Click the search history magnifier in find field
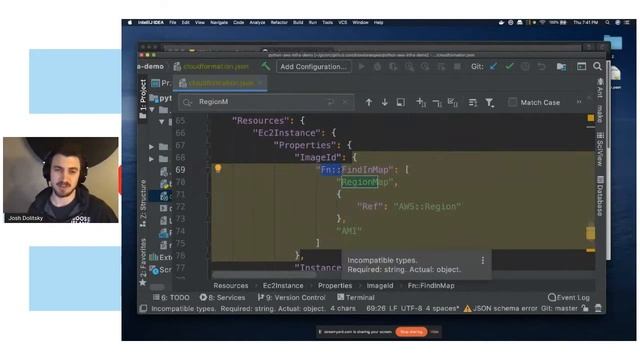Viewport: 640px width, 360px height. tap(187, 102)
